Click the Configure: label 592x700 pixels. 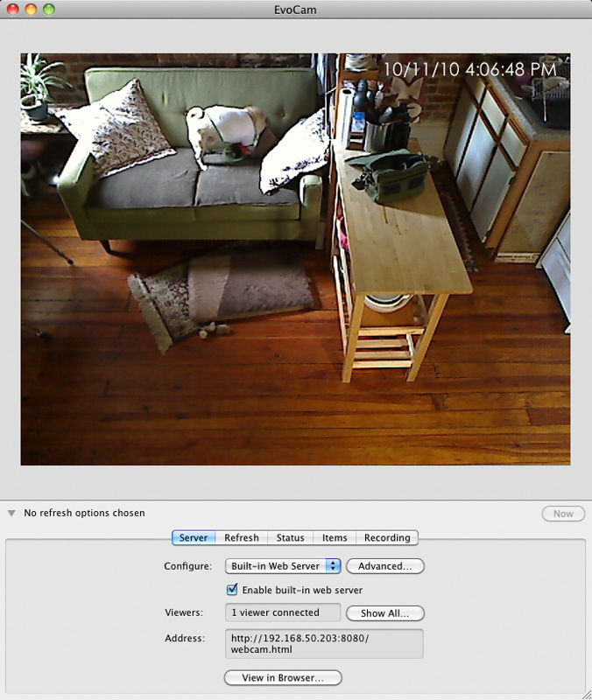188,566
